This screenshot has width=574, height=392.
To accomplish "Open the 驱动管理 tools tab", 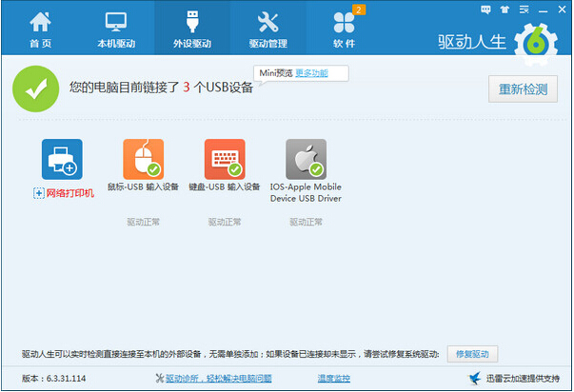I will (x=268, y=29).
